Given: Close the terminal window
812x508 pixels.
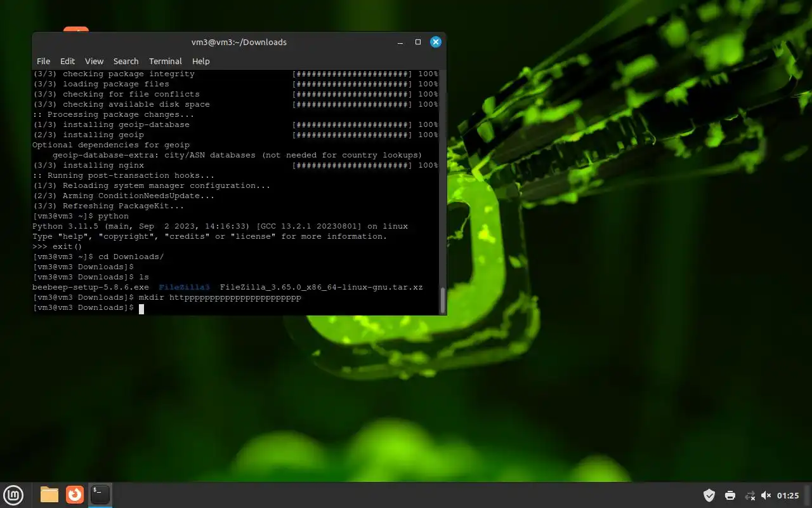Looking at the screenshot, I should [436, 42].
